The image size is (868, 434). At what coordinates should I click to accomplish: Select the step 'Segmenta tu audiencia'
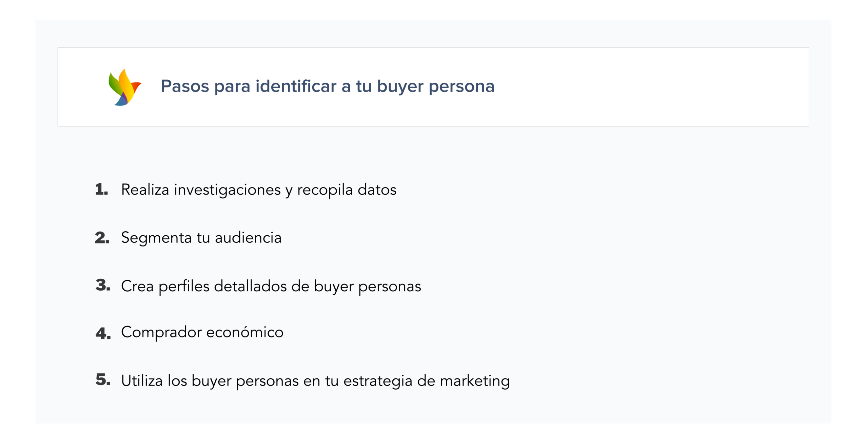(201, 238)
